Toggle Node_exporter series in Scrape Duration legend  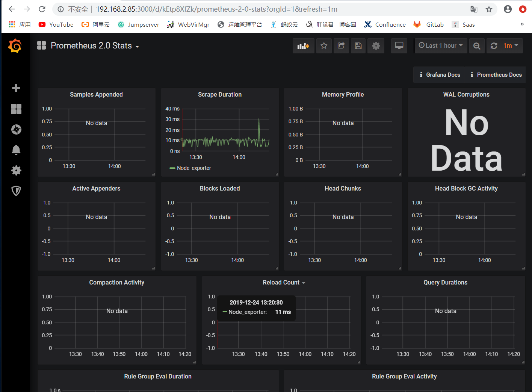(x=194, y=168)
